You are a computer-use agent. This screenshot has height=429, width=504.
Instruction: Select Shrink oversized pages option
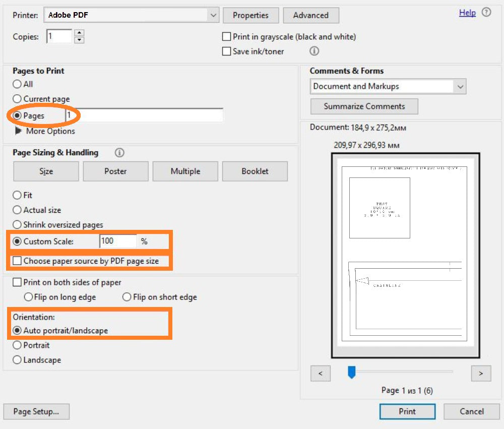tap(17, 224)
